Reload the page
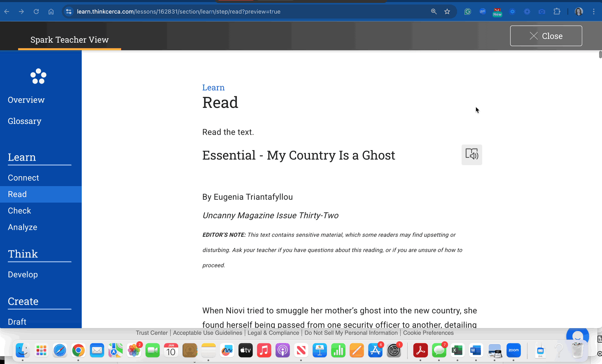This screenshot has height=364, width=602. coord(36,12)
